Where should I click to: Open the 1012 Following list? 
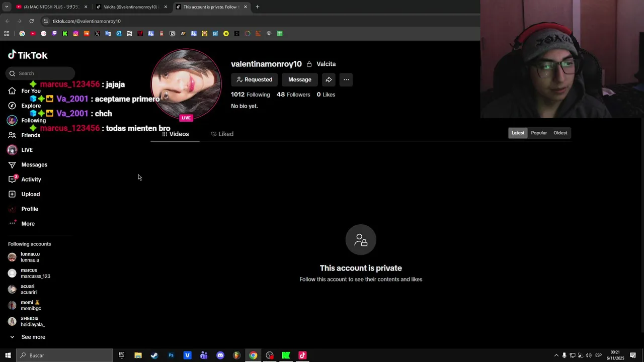click(251, 95)
